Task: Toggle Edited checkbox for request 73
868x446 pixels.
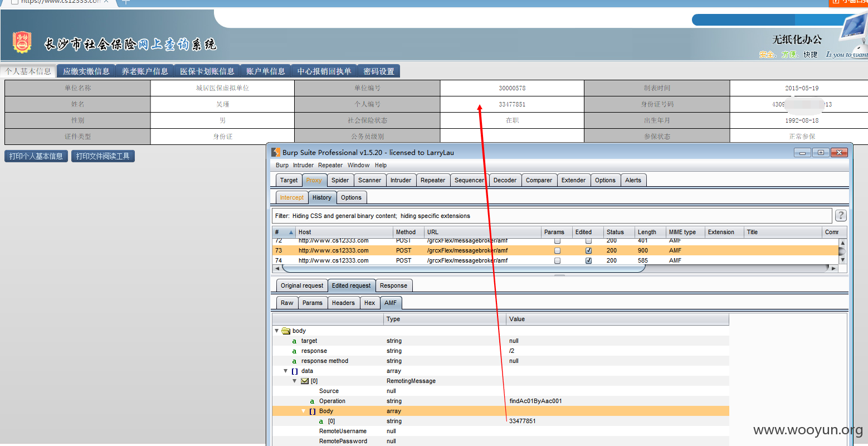Action: pos(588,250)
